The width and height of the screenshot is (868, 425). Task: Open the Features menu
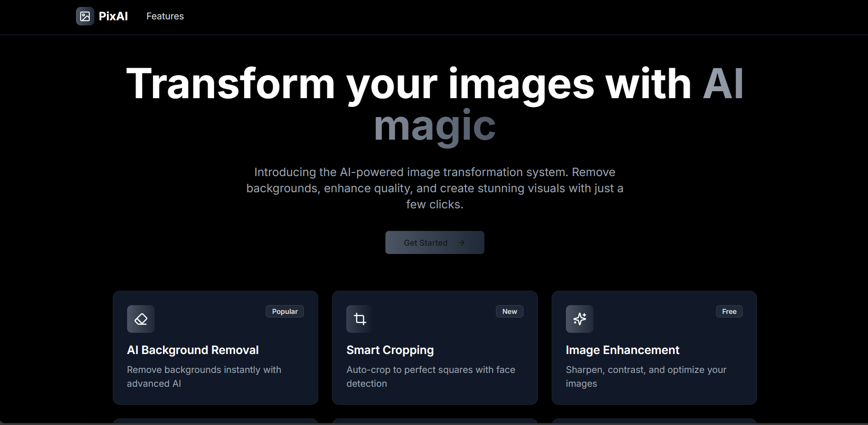(x=165, y=16)
